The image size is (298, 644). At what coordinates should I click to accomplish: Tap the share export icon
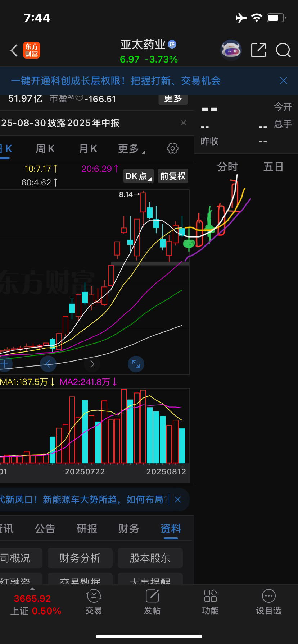pos(258,50)
